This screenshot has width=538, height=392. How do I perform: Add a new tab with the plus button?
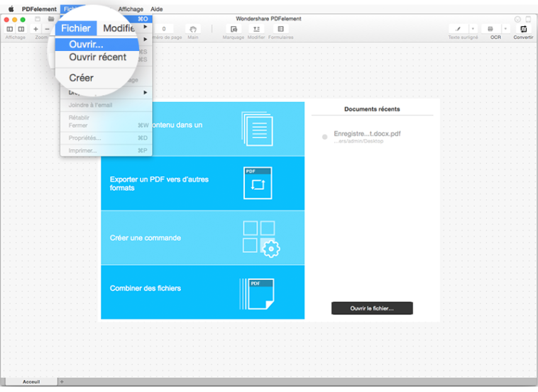pos(62,381)
